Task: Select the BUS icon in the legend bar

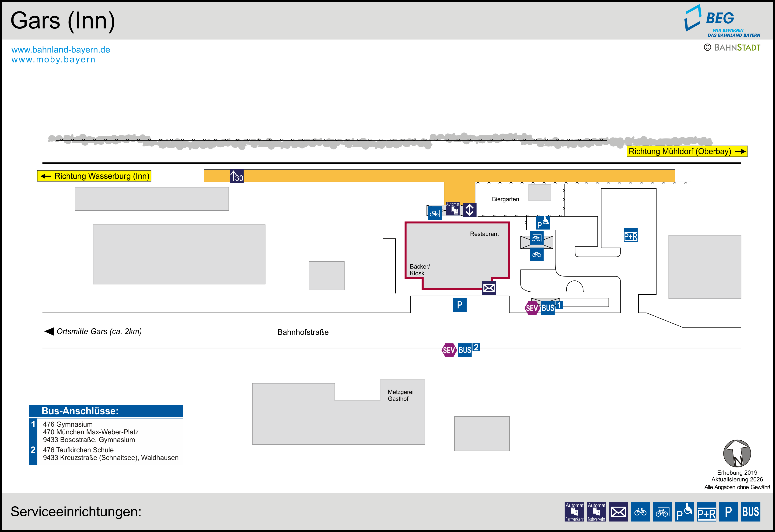Action: [x=750, y=512]
